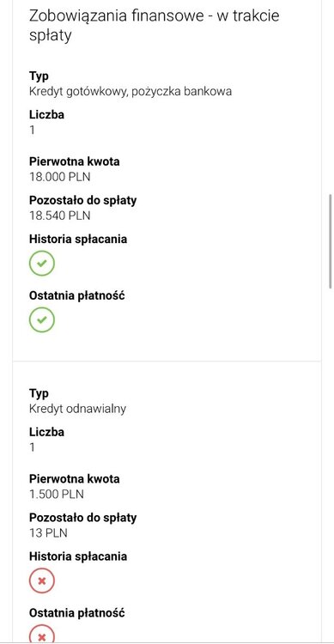Click the 18.540 PLN remaining amount
Screen dimensions: 334x644
click(59, 216)
